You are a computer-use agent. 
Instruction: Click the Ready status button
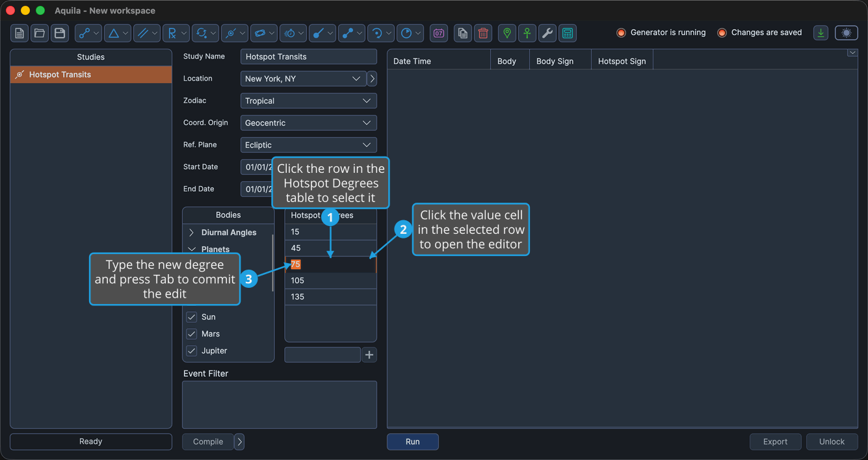pos(91,442)
